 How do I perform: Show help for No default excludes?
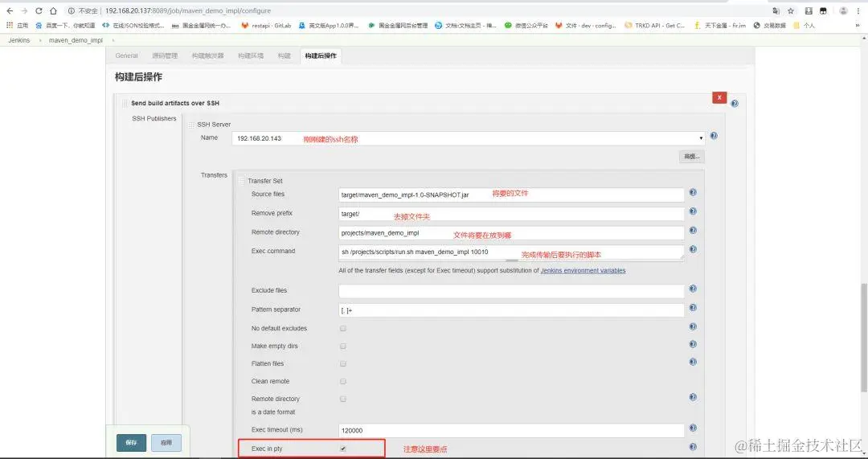click(x=693, y=326)
